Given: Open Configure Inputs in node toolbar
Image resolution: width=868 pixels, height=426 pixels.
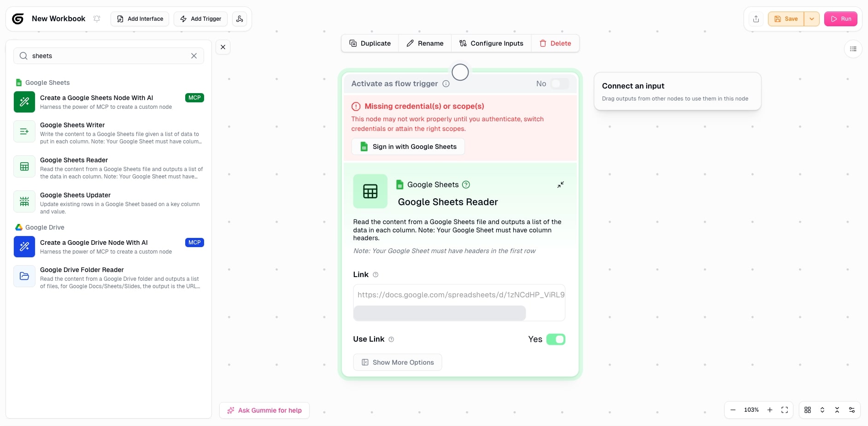Looking at the screenshot, I should point(491,43).
